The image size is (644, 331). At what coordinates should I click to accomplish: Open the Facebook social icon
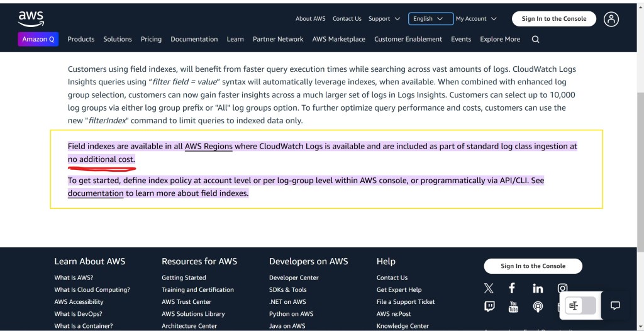(512, 288)
